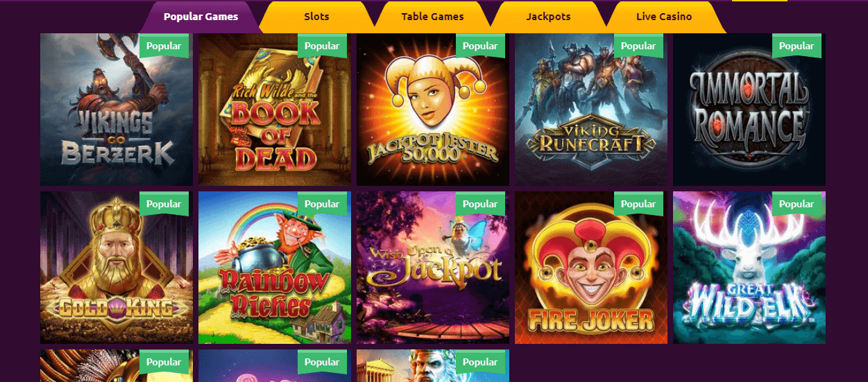Open the Gold King game
The height and width of the screenshot is (382, 868).
[117, 268]
